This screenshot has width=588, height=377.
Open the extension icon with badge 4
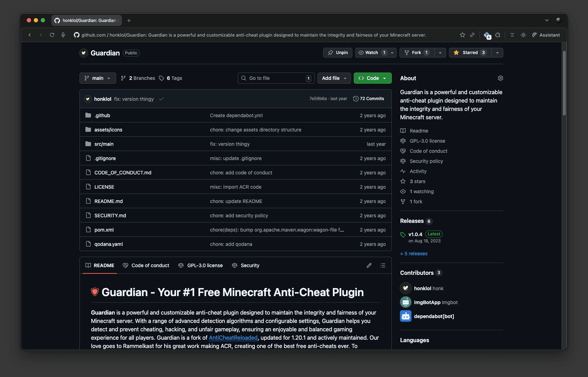coord(487,35)
